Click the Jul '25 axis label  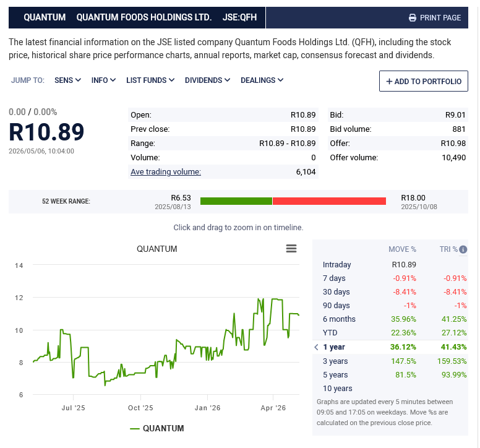[73, 408]
